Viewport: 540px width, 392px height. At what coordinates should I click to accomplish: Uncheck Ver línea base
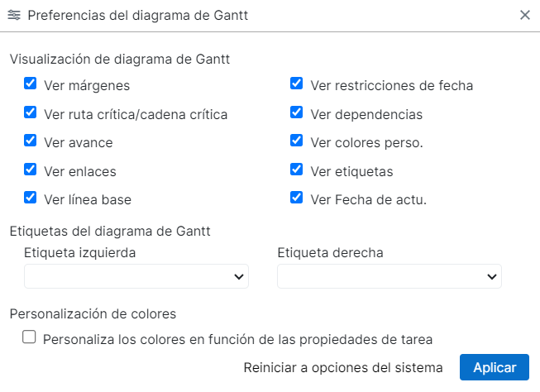click(31, 198)
